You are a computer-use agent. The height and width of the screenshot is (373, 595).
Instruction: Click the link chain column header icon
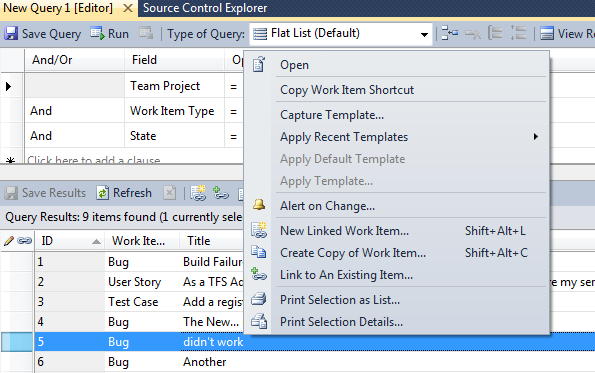(25, 241)
